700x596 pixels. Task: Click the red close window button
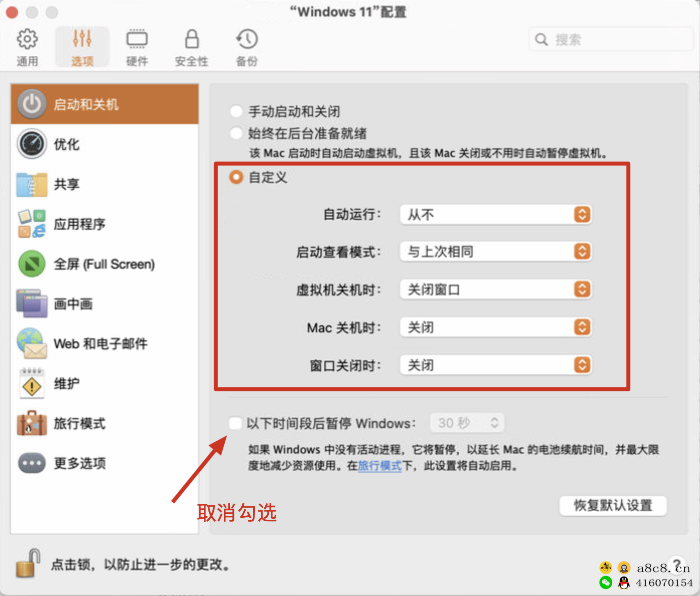click(12, 12)
